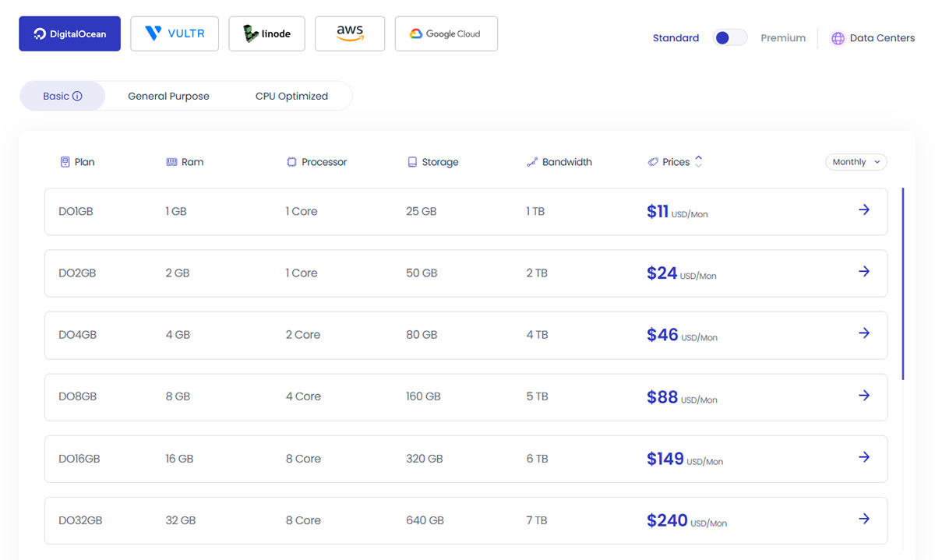This screenshot has height=560, width=935.
Task: Click the Ram memory icon
Action: point(171,161)
